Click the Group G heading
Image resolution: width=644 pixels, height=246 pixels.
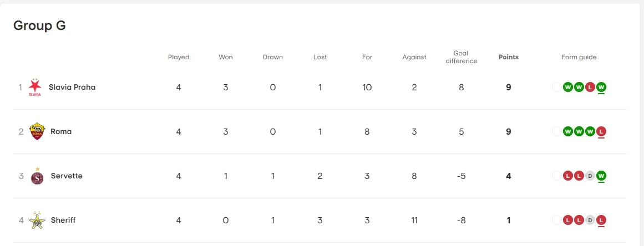pyautogui.click(x=39, y=25)
